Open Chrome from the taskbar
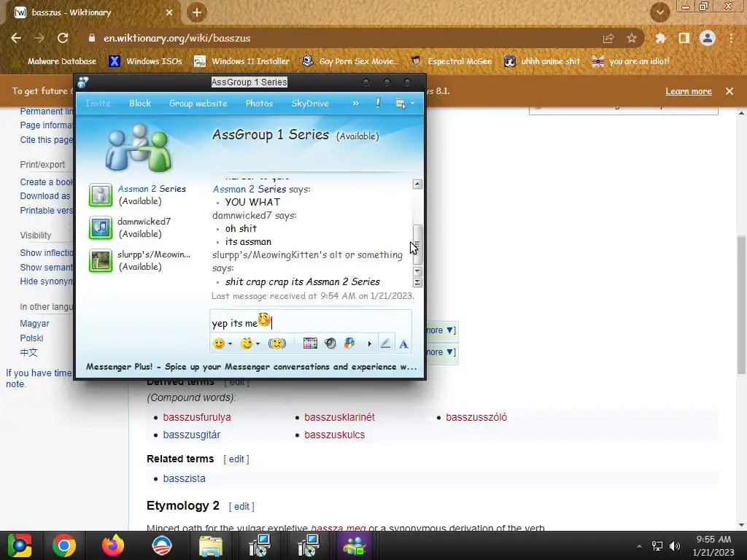 pyautogui.click(x=64, y=545)
